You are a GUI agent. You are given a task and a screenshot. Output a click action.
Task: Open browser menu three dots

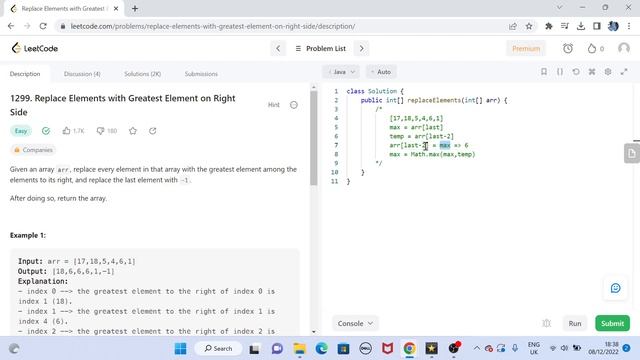coord(629,26)
